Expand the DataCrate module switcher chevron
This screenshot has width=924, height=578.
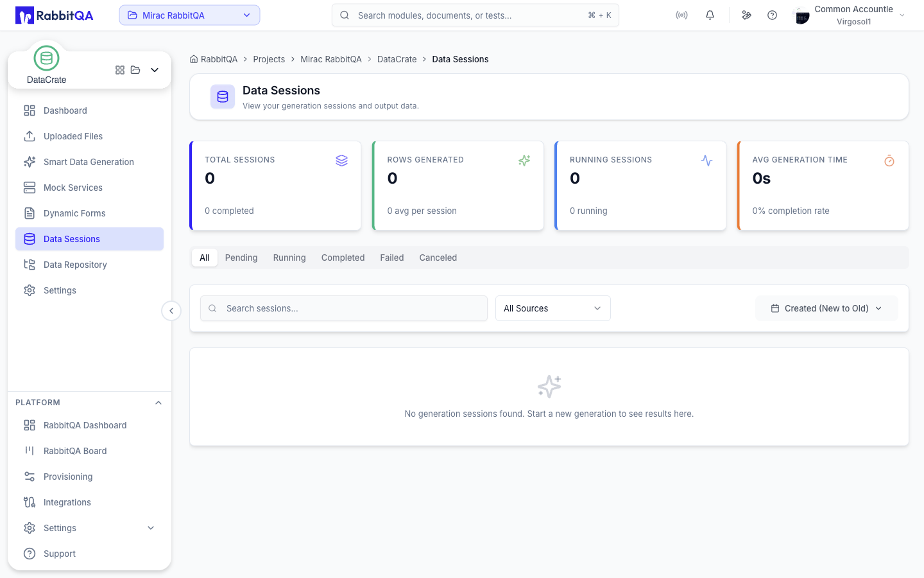coord(155,70)
